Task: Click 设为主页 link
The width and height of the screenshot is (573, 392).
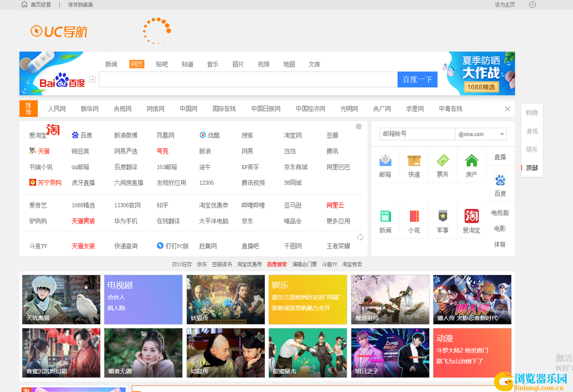Action: coord(505,5)
